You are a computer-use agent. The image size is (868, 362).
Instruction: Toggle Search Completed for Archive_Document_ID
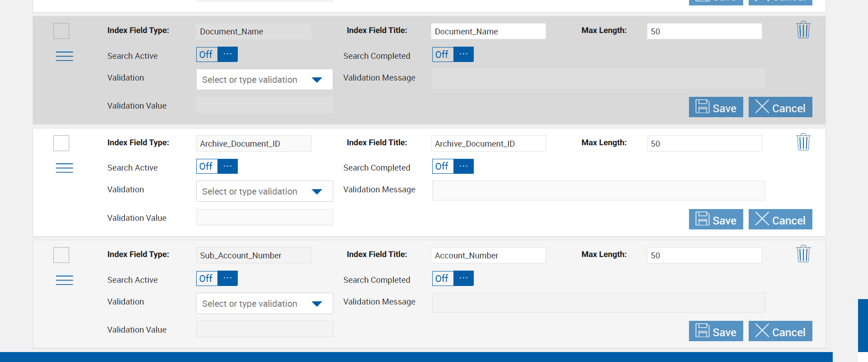coord(453,167)
